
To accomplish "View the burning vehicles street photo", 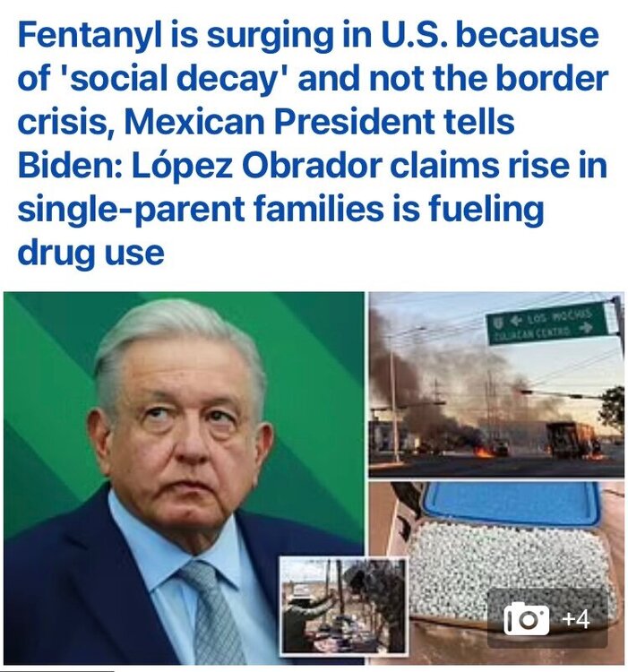I will [496, 384].
